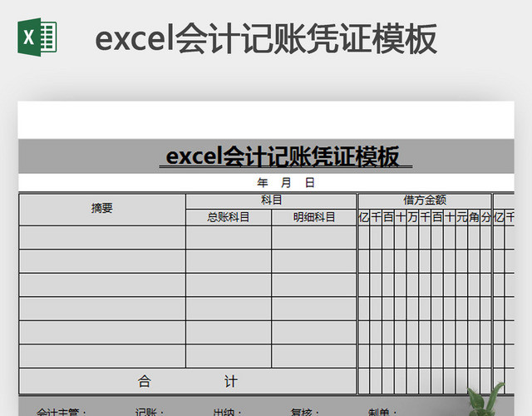This screenshot has width=532, height=416.
Task: Click the '出纳:' footer label
Action: coord(227,412)
